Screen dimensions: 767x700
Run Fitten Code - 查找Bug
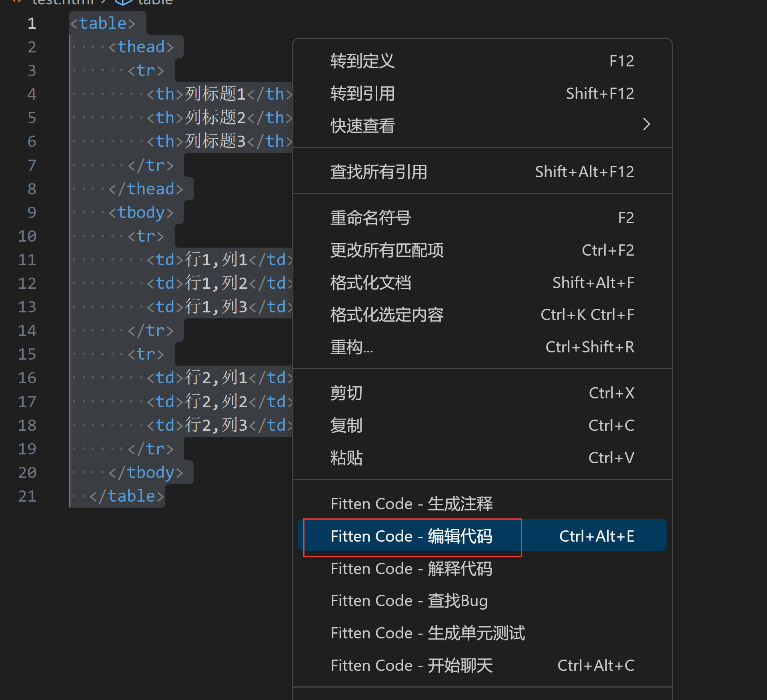click(x=409, y=600)
